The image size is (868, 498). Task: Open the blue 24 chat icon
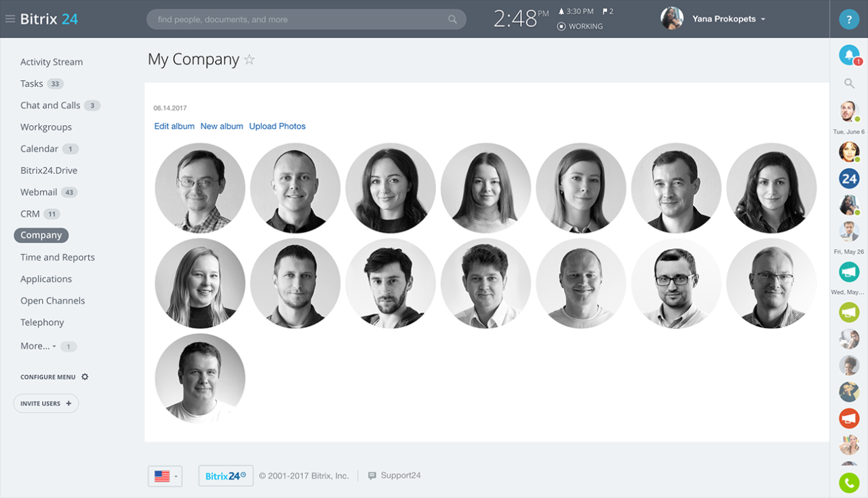point(849,178)
